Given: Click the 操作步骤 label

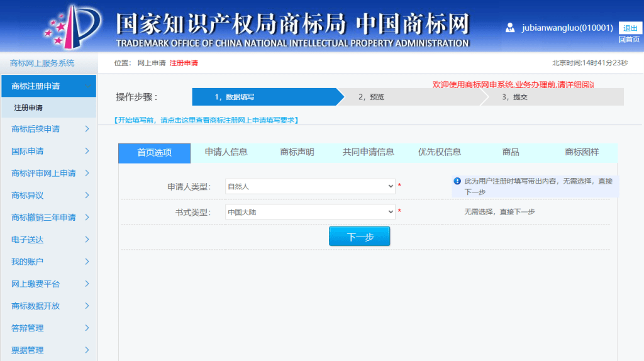Looking at the screenshot, I should click(136, 97).
